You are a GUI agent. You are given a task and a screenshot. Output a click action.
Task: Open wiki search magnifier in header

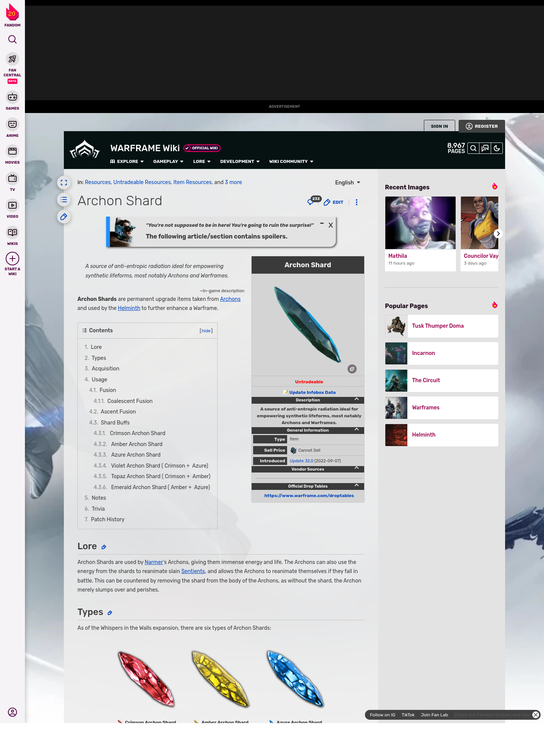(x=473, y=148)
